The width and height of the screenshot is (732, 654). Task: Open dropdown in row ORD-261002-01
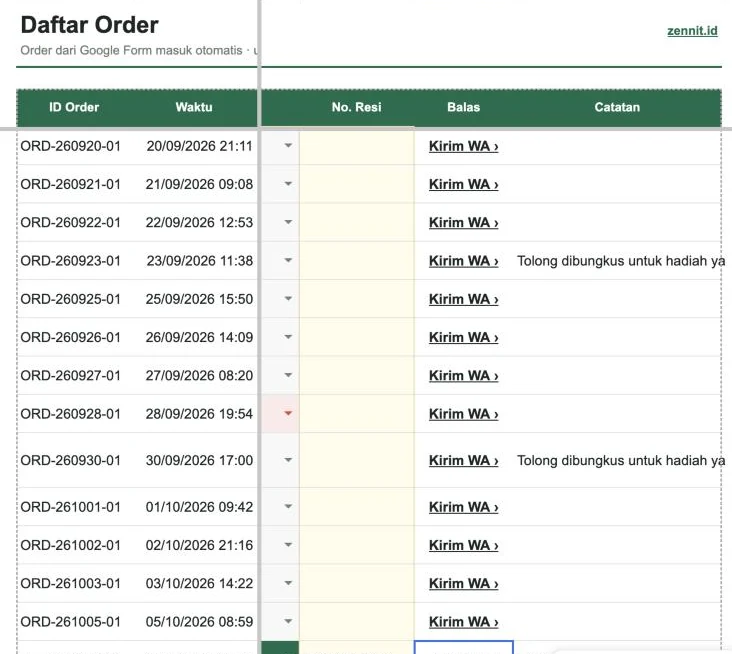tap(288, 545)
